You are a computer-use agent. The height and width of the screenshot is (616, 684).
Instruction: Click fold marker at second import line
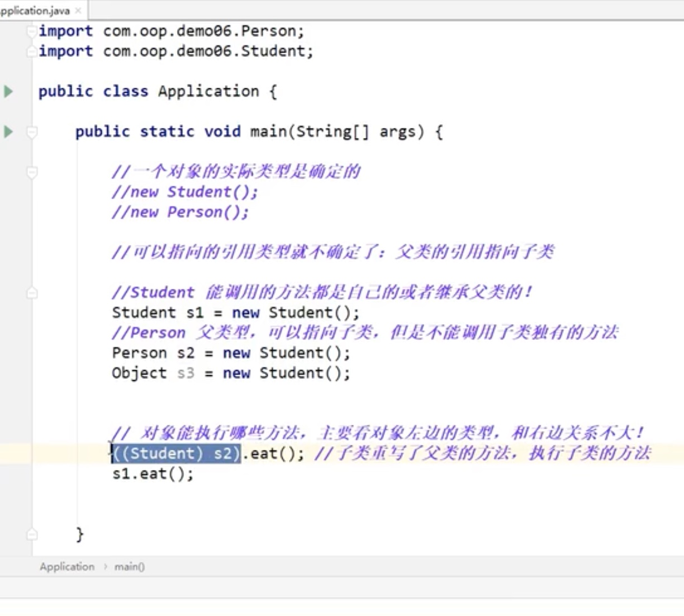click(x=32, y=51)
